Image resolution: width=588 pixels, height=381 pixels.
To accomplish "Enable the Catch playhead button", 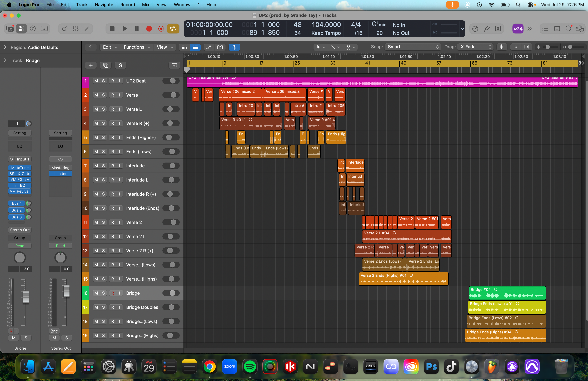I will point(234,47).
